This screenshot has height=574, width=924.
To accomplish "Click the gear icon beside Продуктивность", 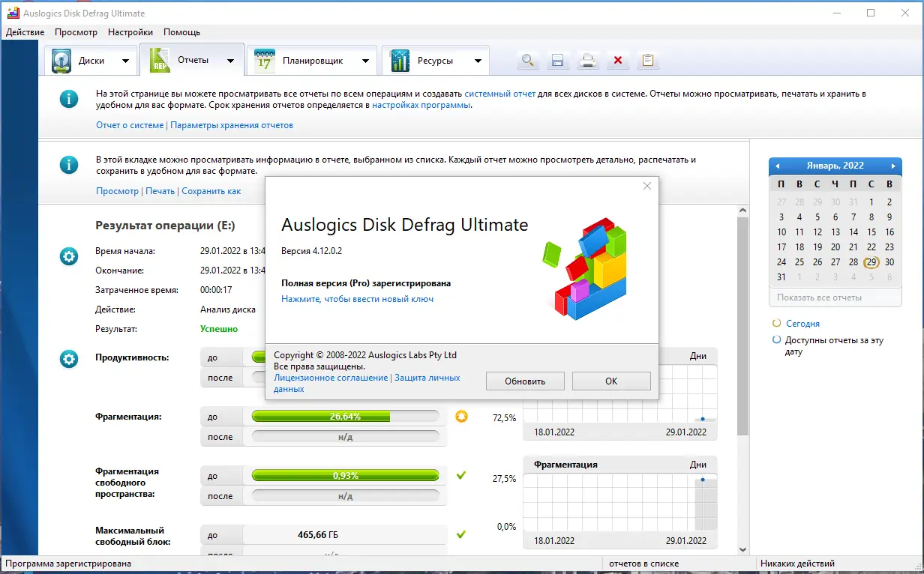I will click(69, 360).
